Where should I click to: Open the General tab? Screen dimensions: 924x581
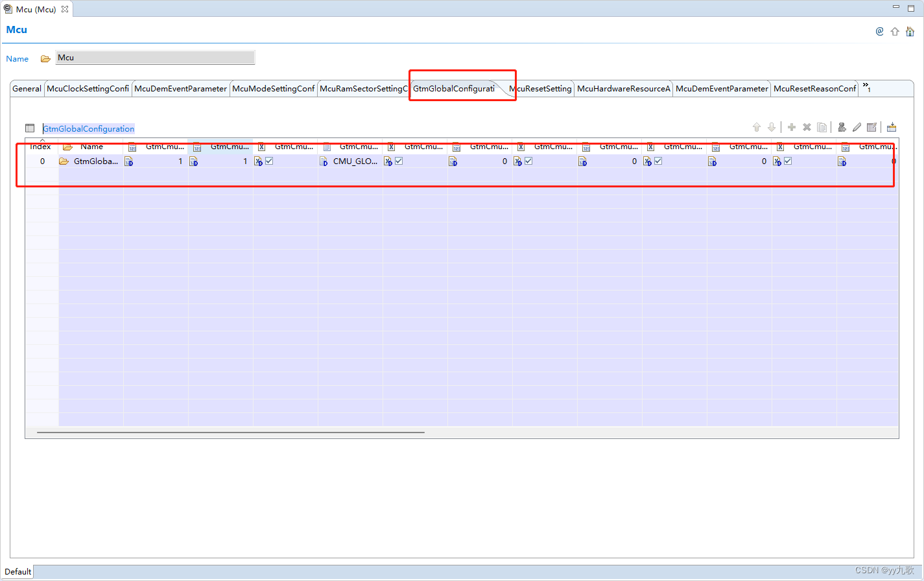click(27, 89)
